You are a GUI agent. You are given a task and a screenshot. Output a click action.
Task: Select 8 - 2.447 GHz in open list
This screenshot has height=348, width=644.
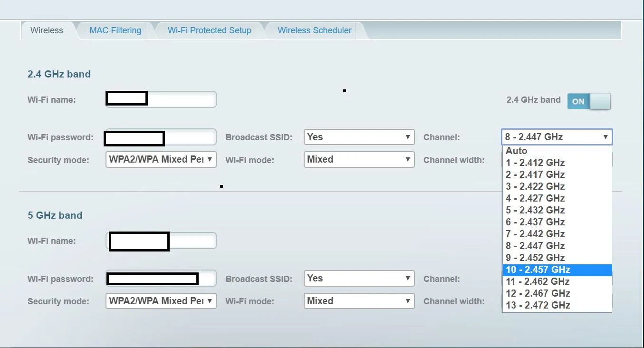[x=557, y=246]
